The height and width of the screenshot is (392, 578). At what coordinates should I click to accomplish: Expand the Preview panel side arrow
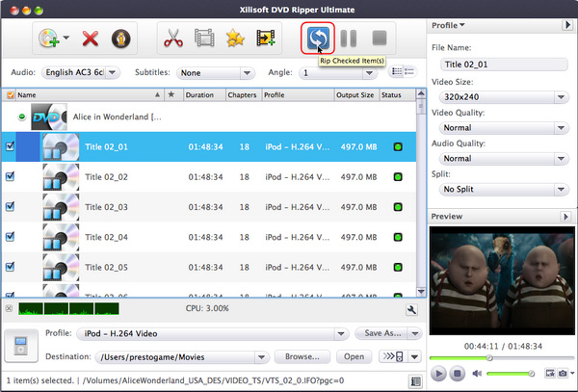[565, 217]
